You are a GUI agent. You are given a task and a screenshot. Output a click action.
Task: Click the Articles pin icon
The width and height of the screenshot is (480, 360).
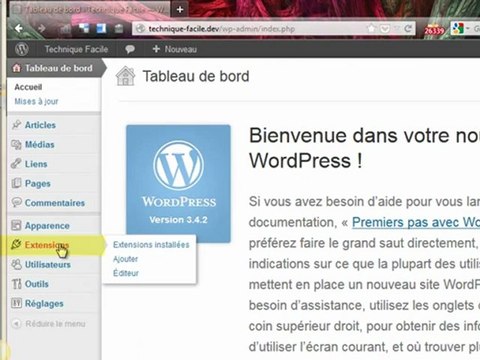click(16, 125)
